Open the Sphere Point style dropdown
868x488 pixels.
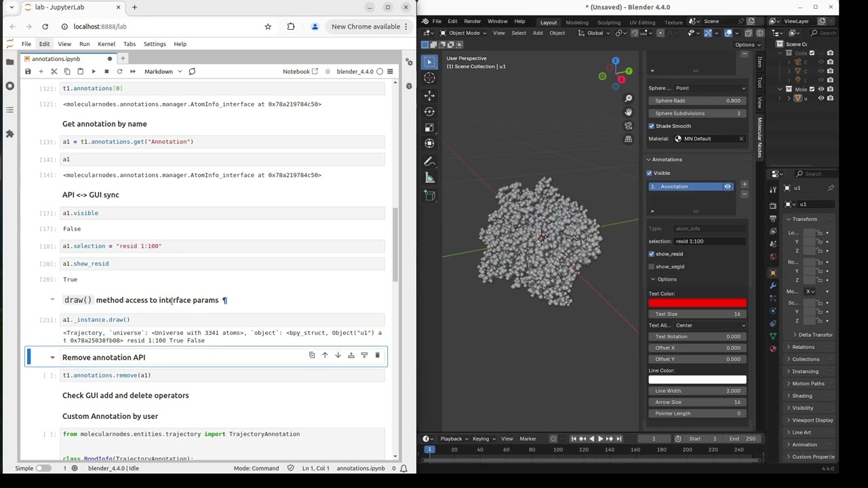[710, 88]
